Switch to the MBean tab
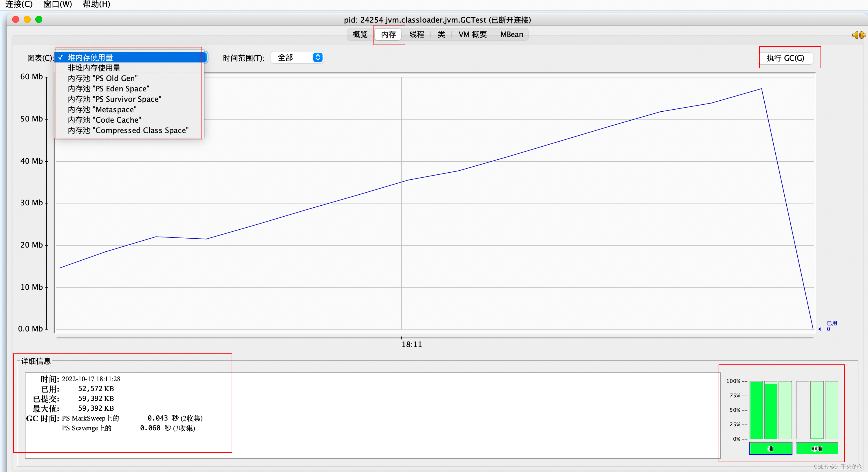This screenshot has width=868, height=472. pos(511,34)
